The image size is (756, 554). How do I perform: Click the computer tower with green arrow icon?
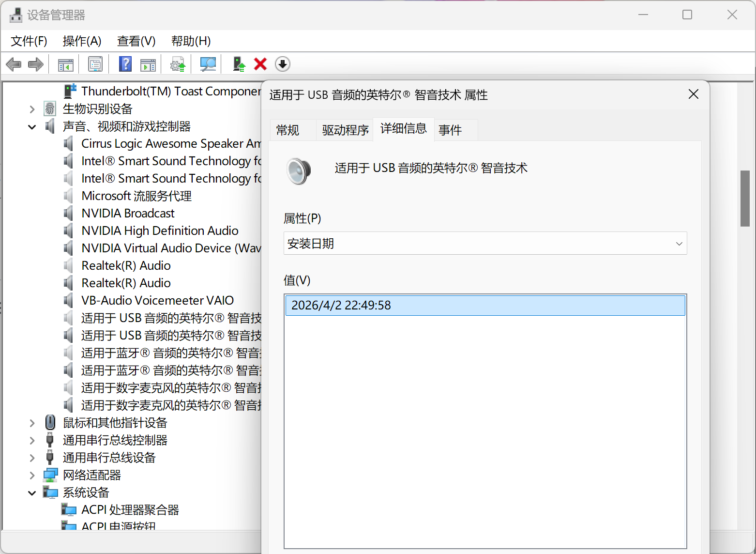coord(239,64)
